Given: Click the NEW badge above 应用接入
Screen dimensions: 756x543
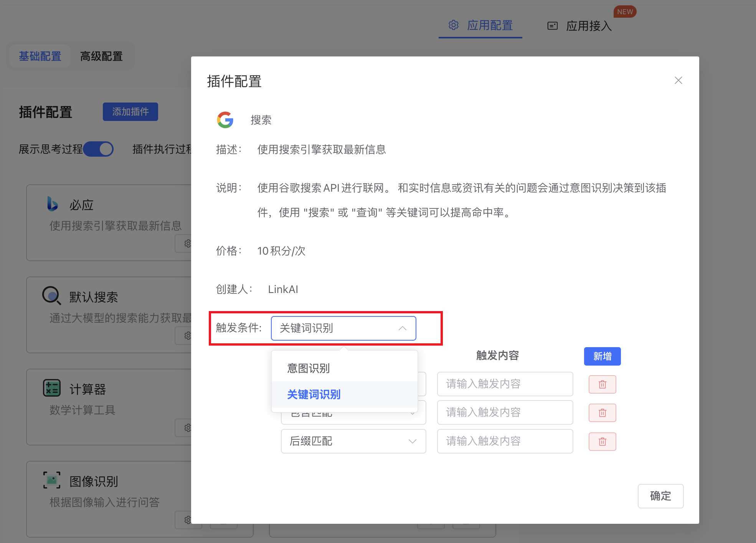Looking at the screenshot, I should (x=625, y=12).
